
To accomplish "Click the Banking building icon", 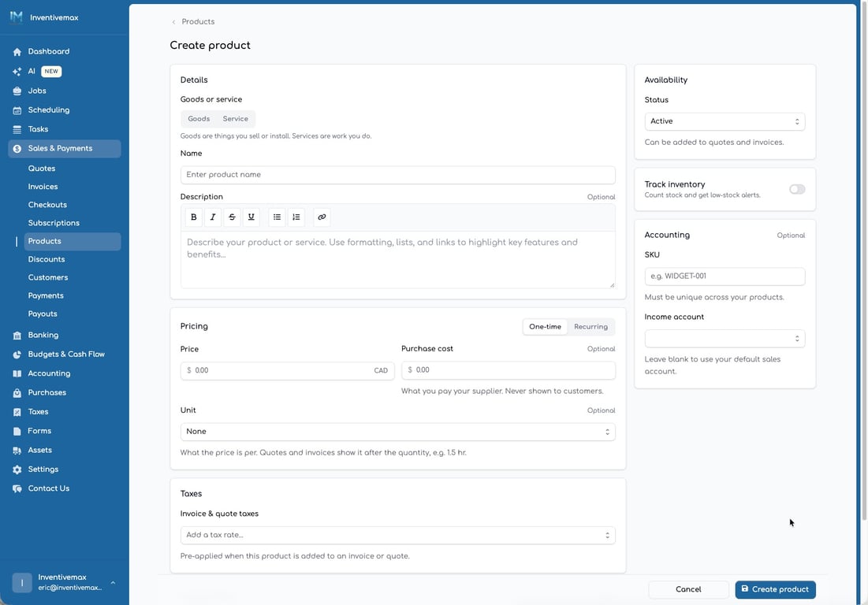I will [17, 335].
